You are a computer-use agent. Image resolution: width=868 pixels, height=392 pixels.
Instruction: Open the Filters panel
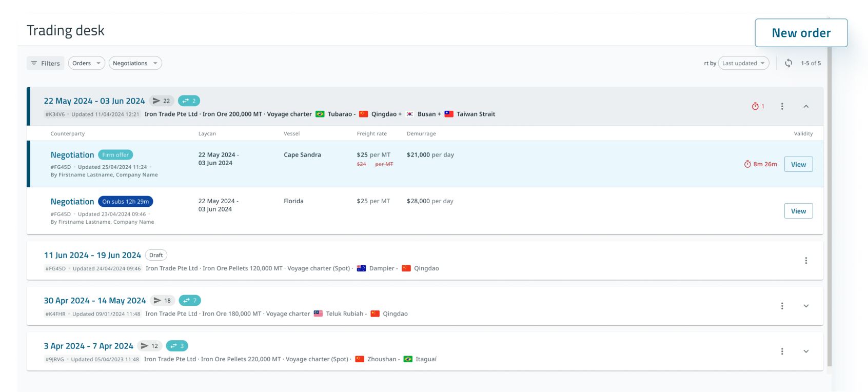[46, 63]
